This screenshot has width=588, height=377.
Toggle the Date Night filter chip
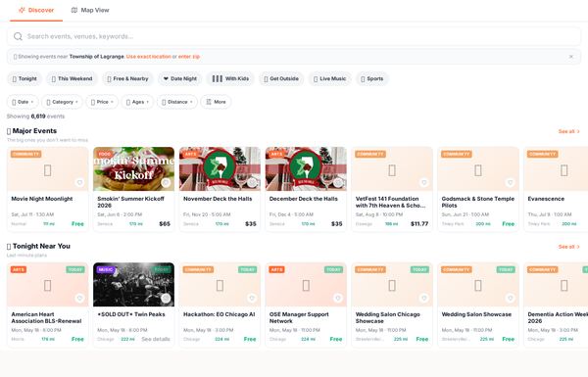tap(180, 78)
